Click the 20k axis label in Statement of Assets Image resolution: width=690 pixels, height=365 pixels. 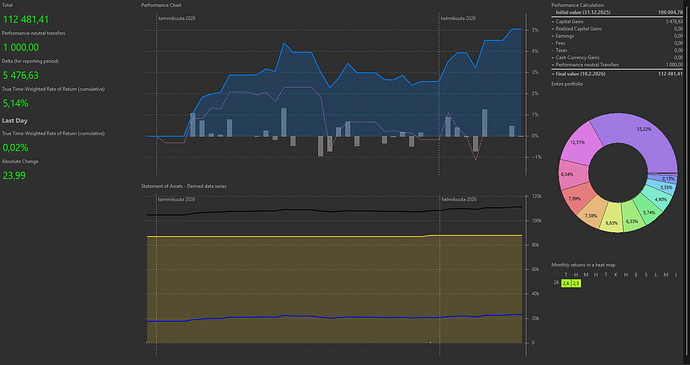click(535, 318)
